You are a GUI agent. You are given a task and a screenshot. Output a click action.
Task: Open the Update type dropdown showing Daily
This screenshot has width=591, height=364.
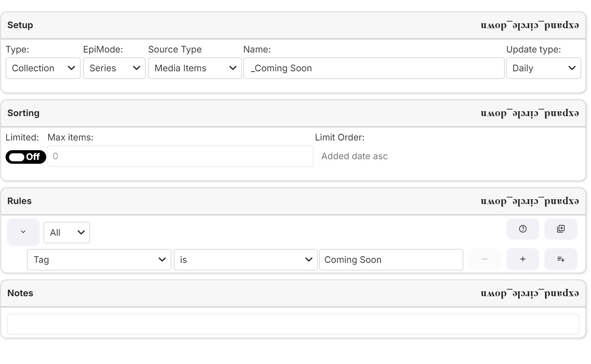[x=543, y=68]
